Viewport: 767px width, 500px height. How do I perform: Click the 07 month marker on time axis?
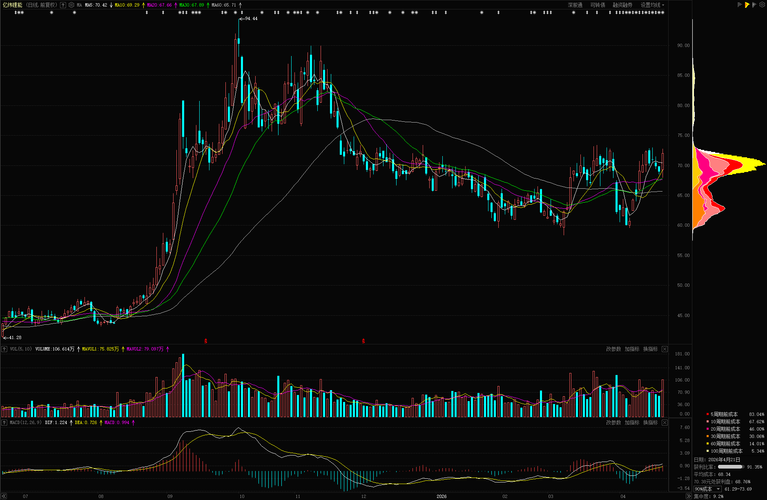point(25,496)
